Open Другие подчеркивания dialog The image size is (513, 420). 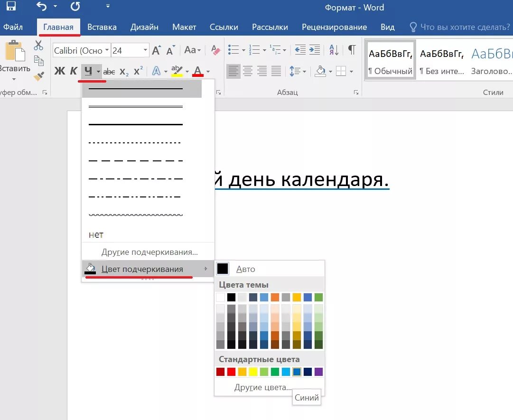coord(148,252)
